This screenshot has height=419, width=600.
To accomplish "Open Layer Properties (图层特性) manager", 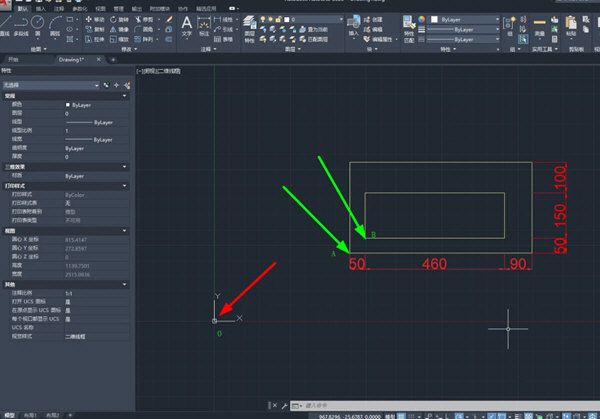I will point(250,29).
